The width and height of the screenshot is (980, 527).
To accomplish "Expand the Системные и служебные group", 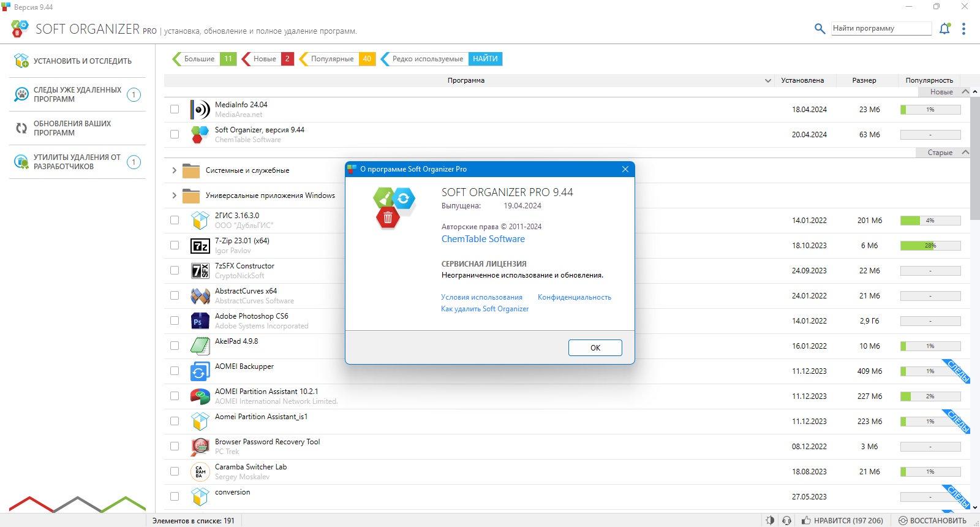I will [x=174, y=170].
